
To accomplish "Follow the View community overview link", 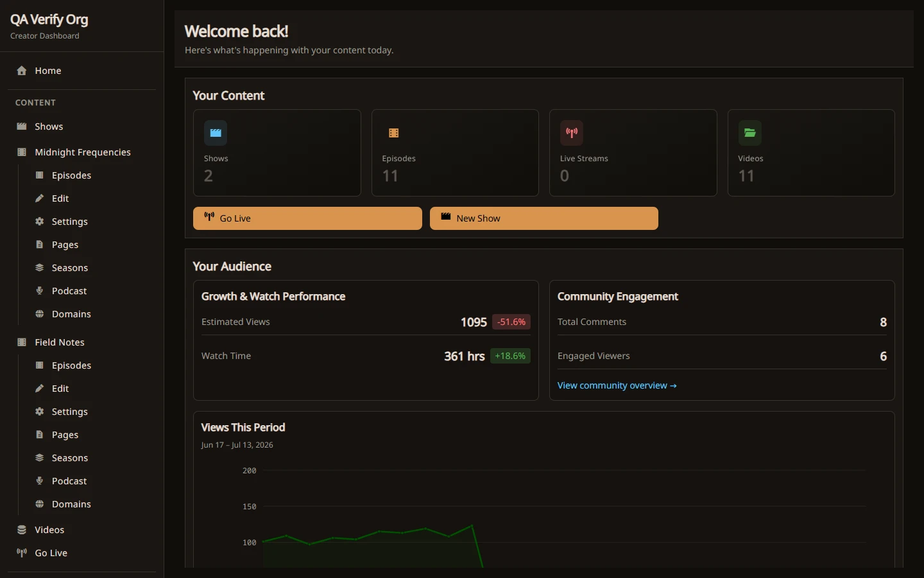I will pos(617,385).
